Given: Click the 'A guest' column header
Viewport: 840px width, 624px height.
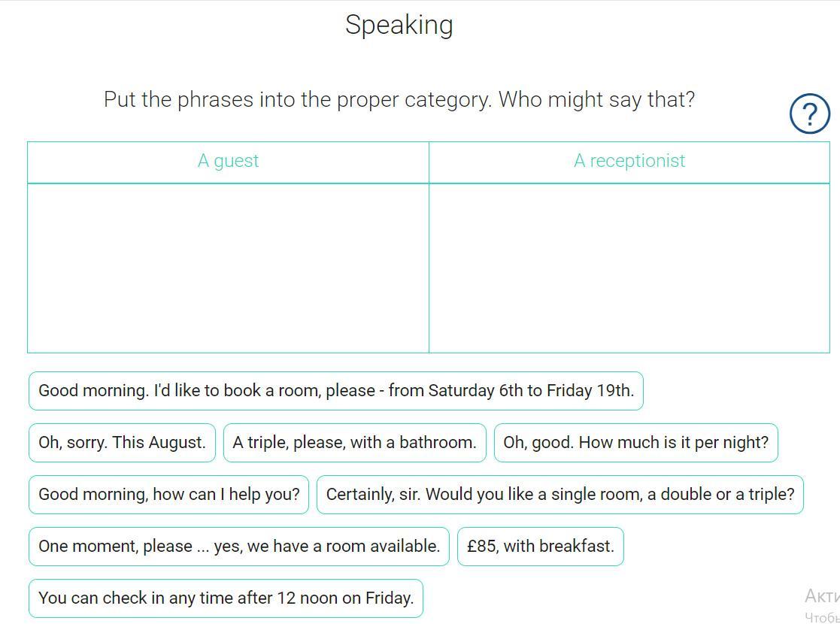Looking at the screenshot, I should click(x=228, y=162).
